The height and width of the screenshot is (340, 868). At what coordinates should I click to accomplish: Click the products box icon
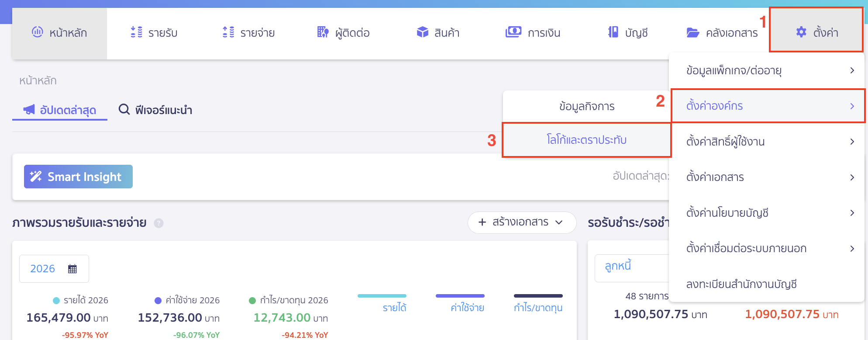pyautogui.click(x=422, y=32)
